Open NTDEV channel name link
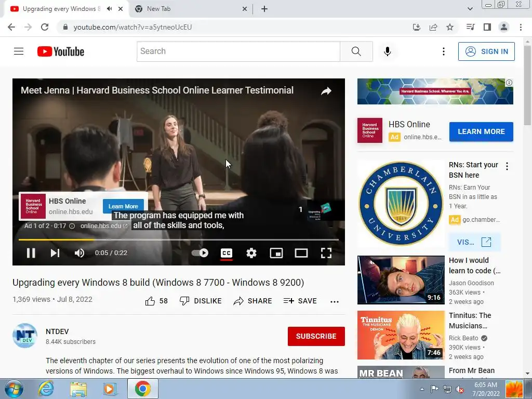 [x=57, y=331]
